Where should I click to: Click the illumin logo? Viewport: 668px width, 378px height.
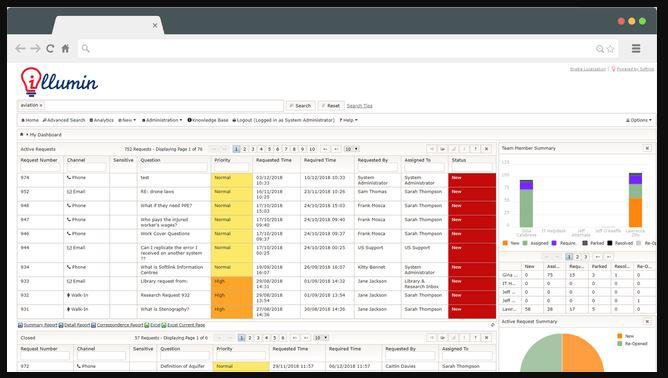59,81
